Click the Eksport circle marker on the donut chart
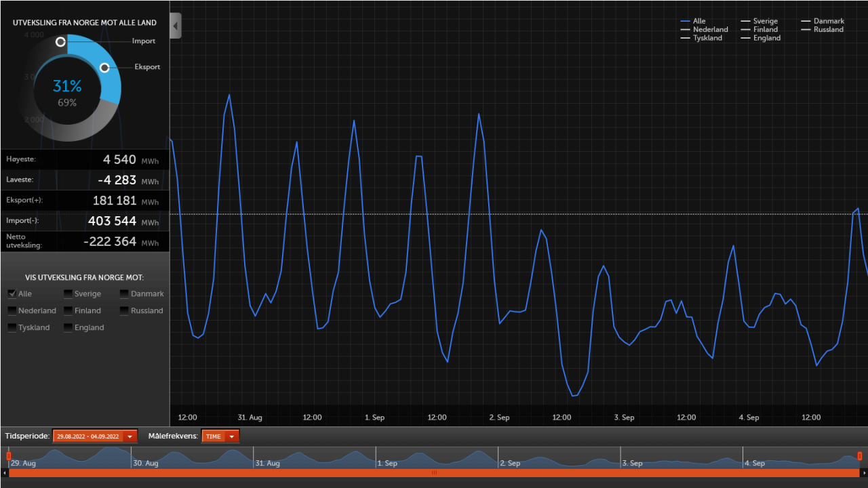Image resolution: width=868 pixels, height=488 pixels. point(104,67)
